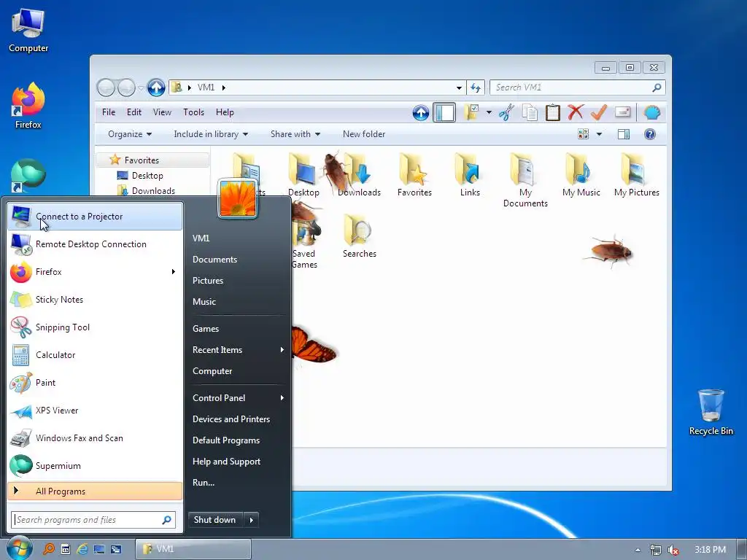Screen dimensions: 747x560
Task: Click the Internet Explorer taskbar icon
Action: tap(82, 549)
